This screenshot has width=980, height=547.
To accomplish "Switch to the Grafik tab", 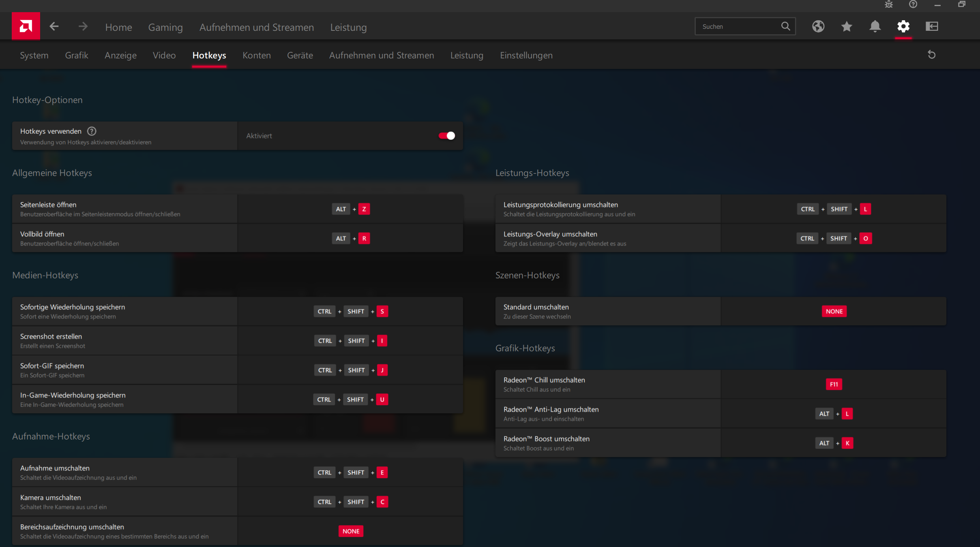I will click(76, 56).
